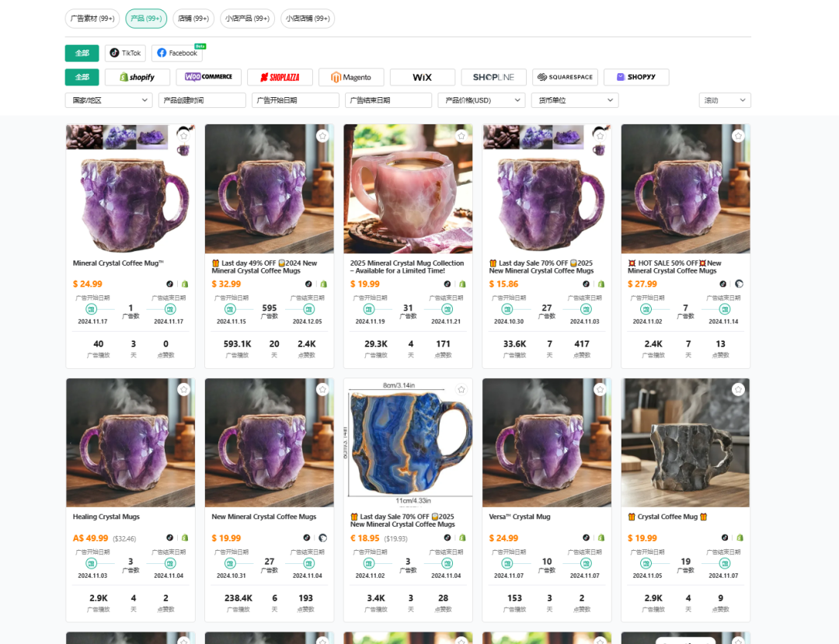839x644 pixels.
Task: Click the star on the Healing Crystal Mugs card
Action: point(183,389)
